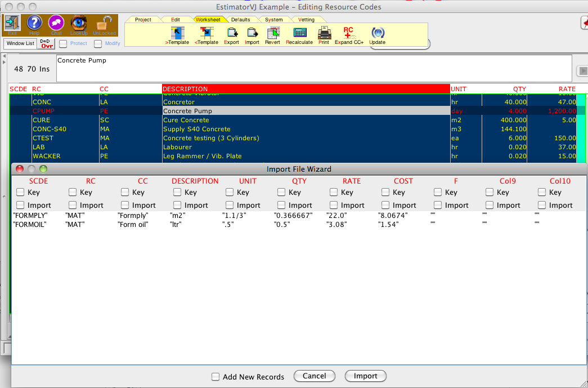Click Cancel in Import File Wizard
The width and height of the screenshot is (588, 388).
coord(314,376)
